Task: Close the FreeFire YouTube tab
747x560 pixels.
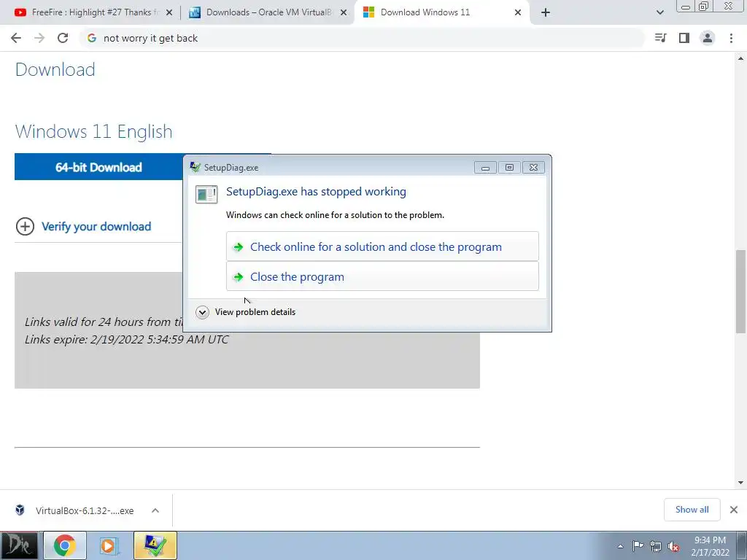Action: pos(169,12)
